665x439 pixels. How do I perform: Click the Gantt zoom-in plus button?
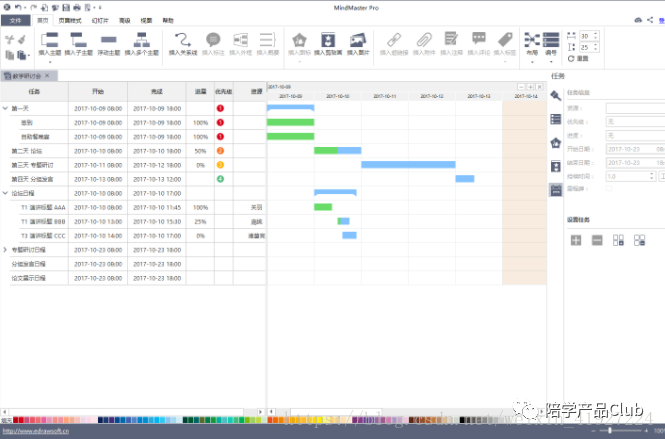click(530, 87)
